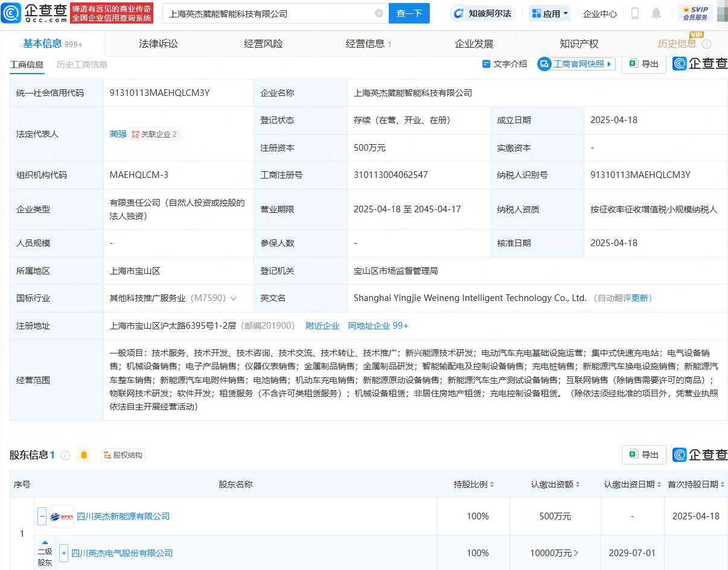Viewport: 728px width, 570px height.
Task: Sort by 首次持股日期 column
Action: coord(695,484)
